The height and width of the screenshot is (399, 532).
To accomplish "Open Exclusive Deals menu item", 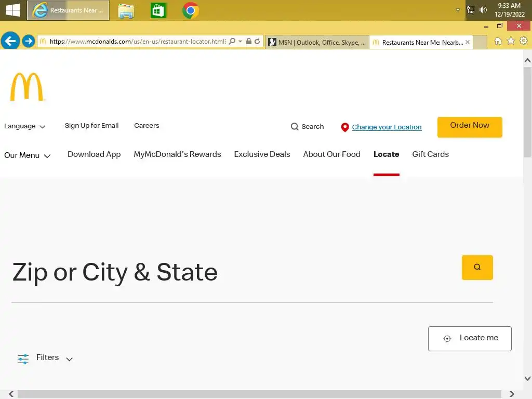I will [262, 154].
